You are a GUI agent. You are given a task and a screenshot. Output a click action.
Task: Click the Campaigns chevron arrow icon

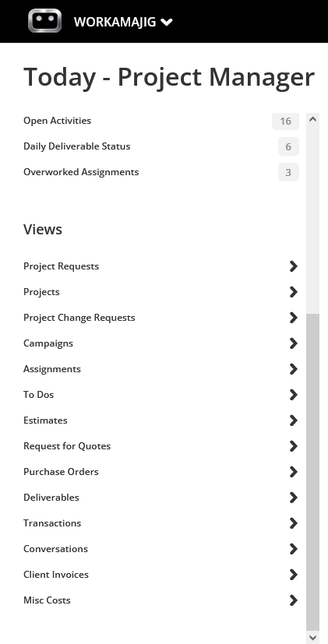click(293, 343)
